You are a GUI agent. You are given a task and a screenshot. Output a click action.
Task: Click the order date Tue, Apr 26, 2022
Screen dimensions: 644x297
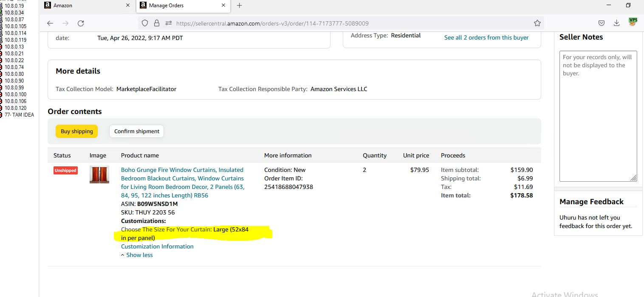(x=140, y=38)
